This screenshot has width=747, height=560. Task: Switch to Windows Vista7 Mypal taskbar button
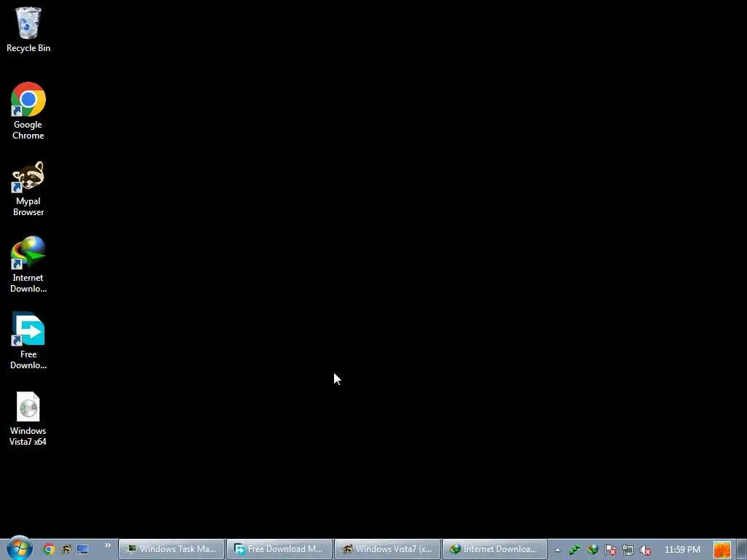pyautogui.click(x=387, y=549)
